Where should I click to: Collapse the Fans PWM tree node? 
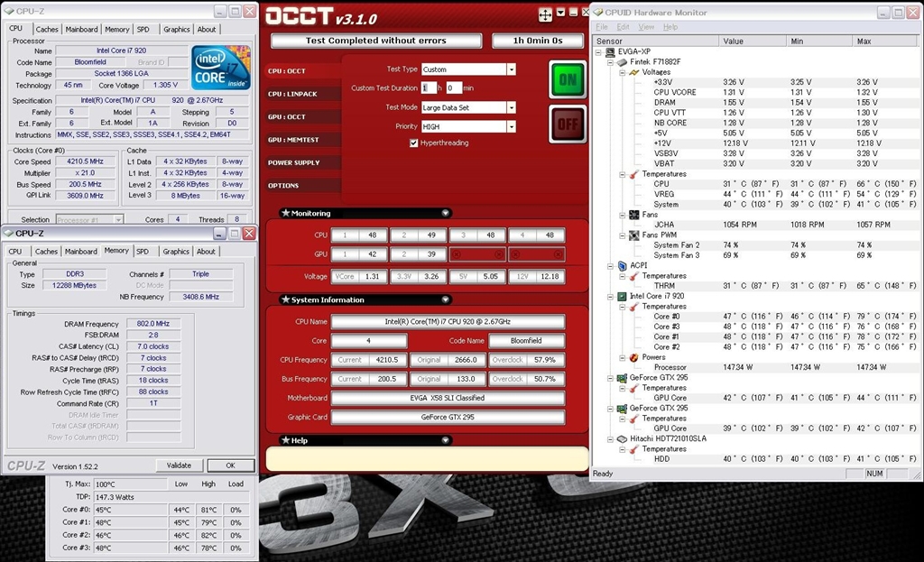point(623,235)
